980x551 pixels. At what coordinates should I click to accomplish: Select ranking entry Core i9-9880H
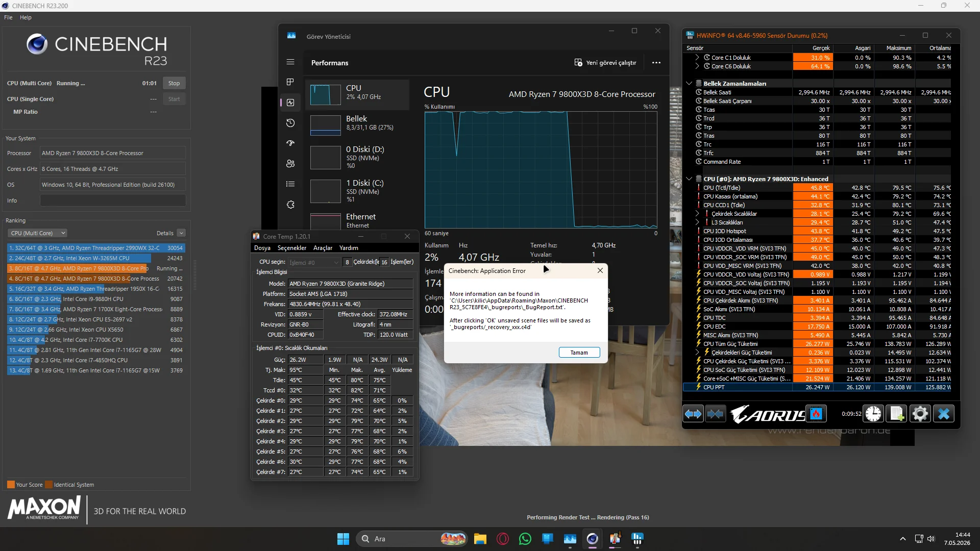click(95, 299)
